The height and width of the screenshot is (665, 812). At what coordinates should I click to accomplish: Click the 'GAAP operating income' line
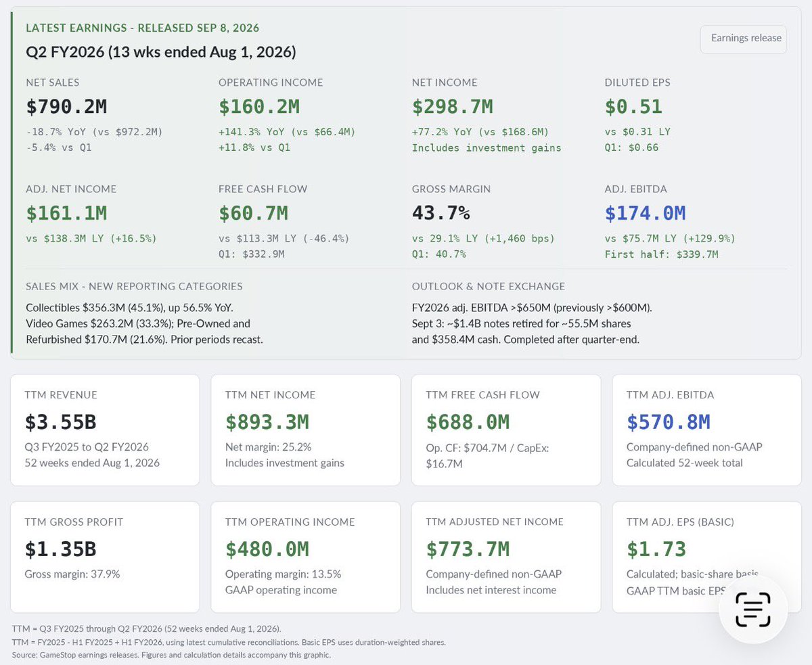point(281,591)
